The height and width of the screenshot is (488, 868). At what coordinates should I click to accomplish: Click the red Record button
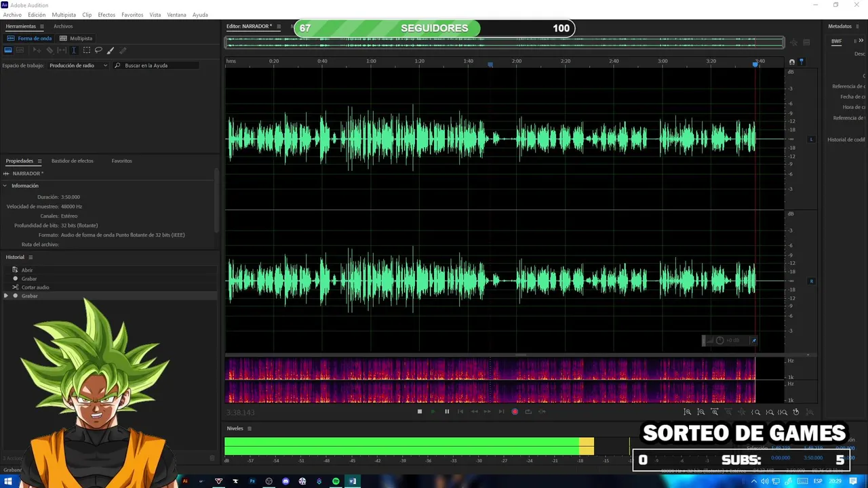[515, 411]
